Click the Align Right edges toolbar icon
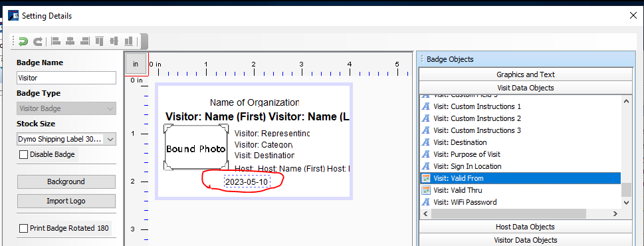 point(85,41)
